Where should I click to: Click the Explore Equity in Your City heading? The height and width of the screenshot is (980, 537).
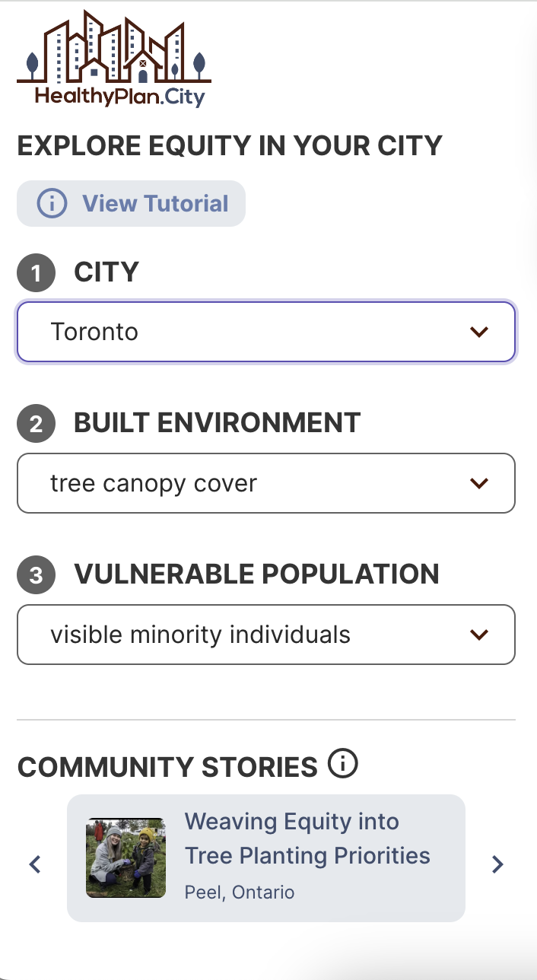click(230, 145)
